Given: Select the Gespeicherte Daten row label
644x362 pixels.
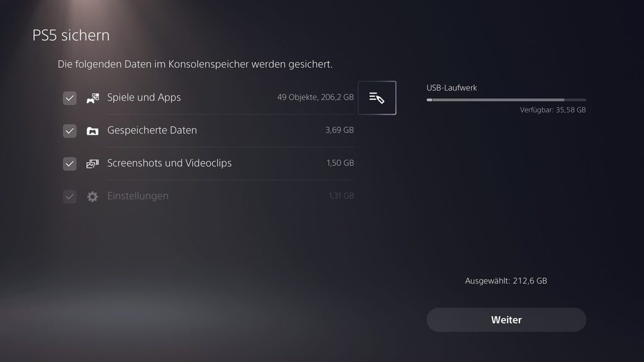Looking at the screenshot, I should tap(152, 130).
